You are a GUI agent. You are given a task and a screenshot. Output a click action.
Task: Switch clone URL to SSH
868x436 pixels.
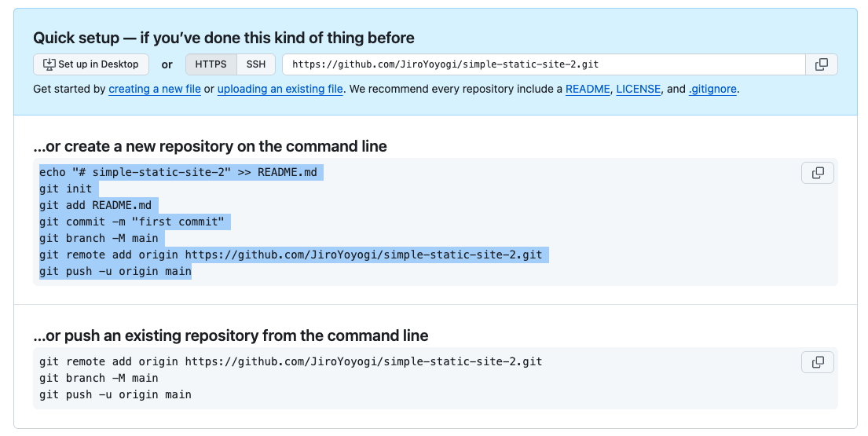256,64
